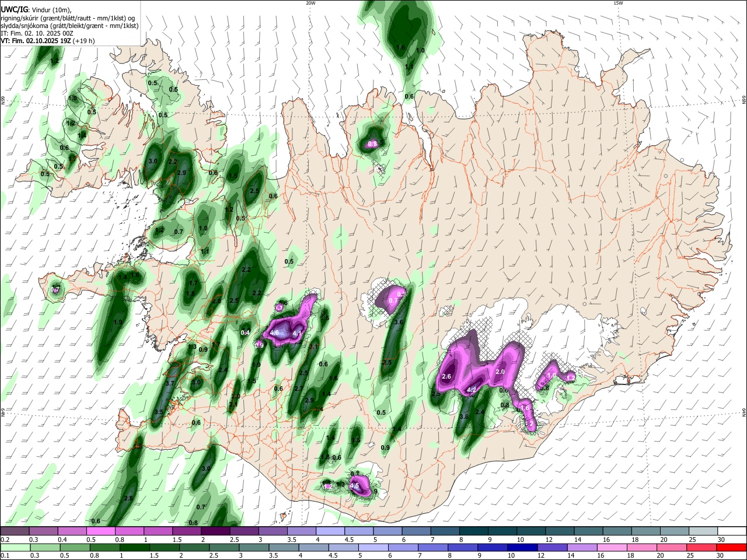747x560 pixels.
Task: Click the dark teal swatch labeled 9 in the upper legend row
Action: [502, 531]
